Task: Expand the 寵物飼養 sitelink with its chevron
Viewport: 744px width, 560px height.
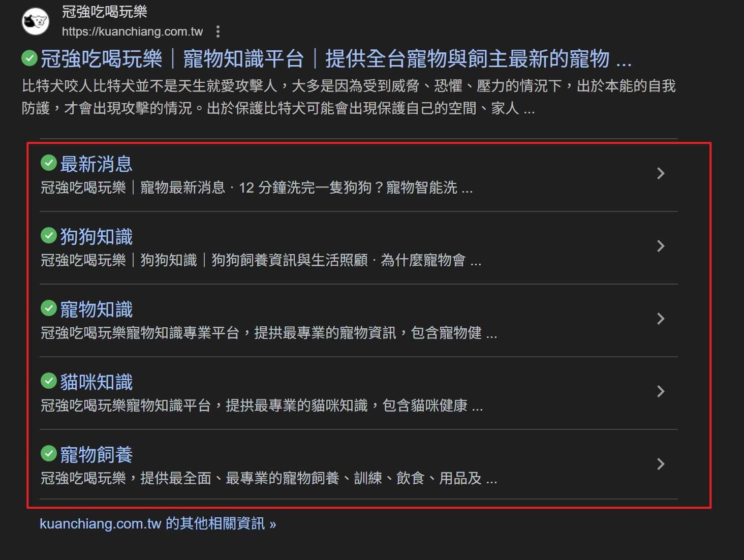Action: 661,464
